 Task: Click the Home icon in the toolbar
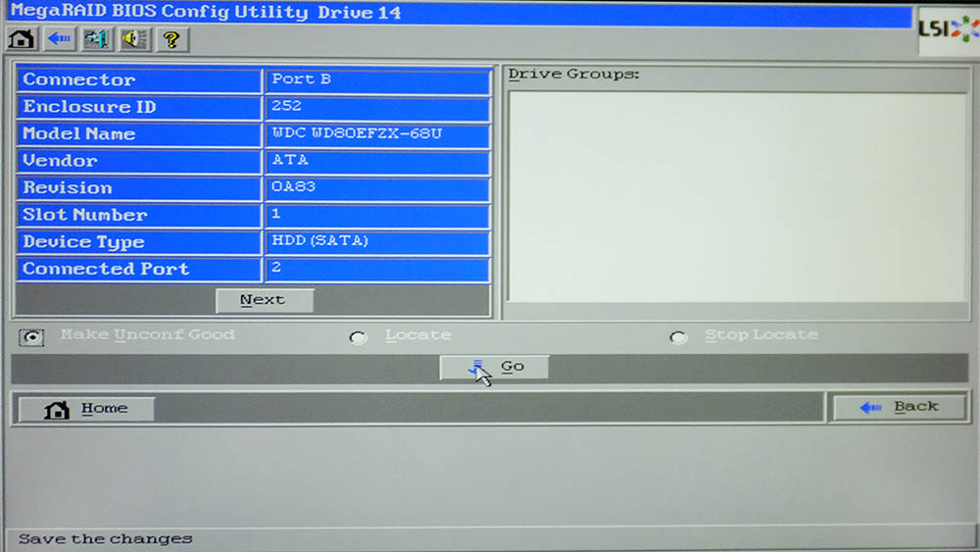tap(22, 39)
